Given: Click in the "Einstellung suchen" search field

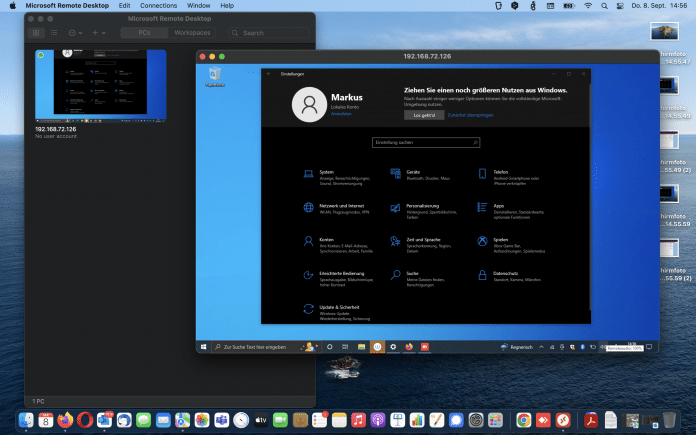Looking at the screenshot, I should click(x=426, y=142).
